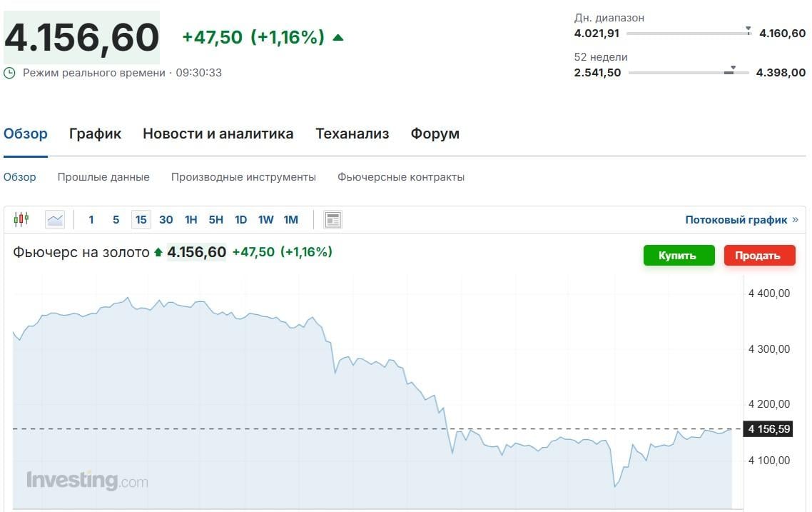The image size is (812, 512).
Task: Open the Прошлые данные sub-tab
Action: 103,176
